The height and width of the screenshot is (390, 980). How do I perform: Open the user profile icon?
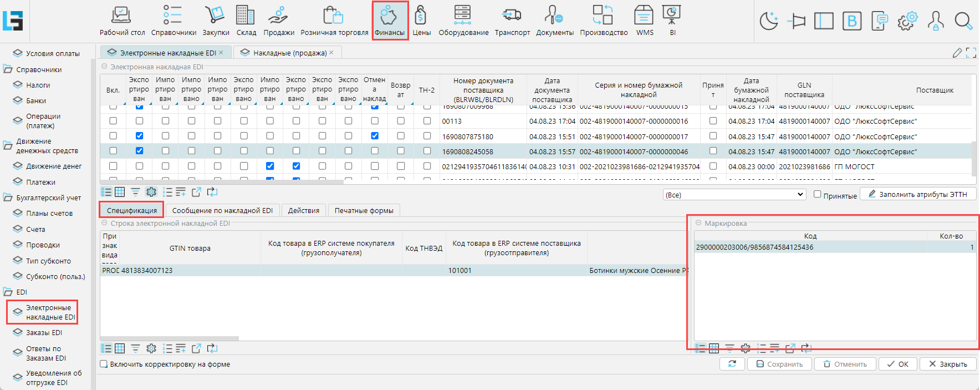(936, 22)
